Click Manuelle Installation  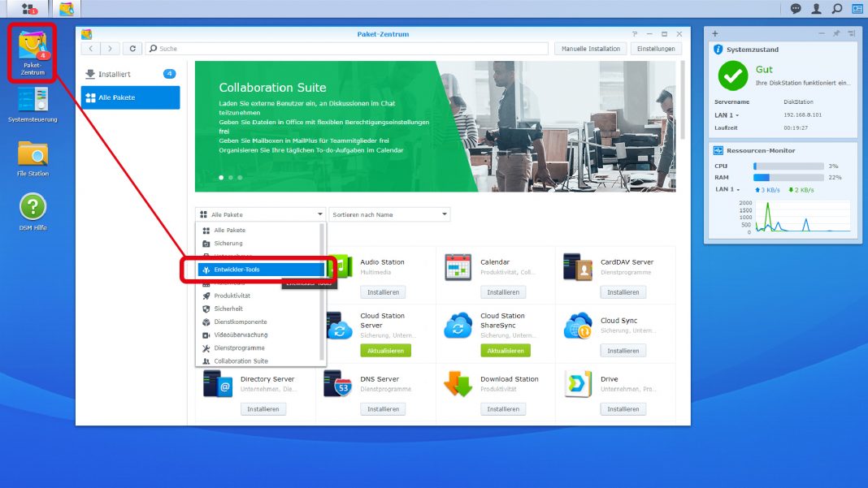click(x=590, y=48)
